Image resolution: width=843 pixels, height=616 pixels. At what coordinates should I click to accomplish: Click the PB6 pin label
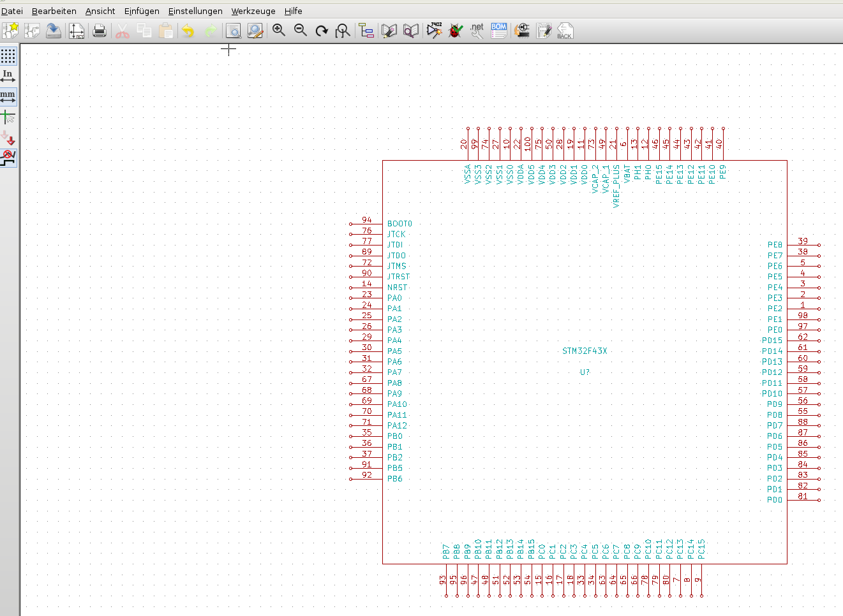click(395, 479)
